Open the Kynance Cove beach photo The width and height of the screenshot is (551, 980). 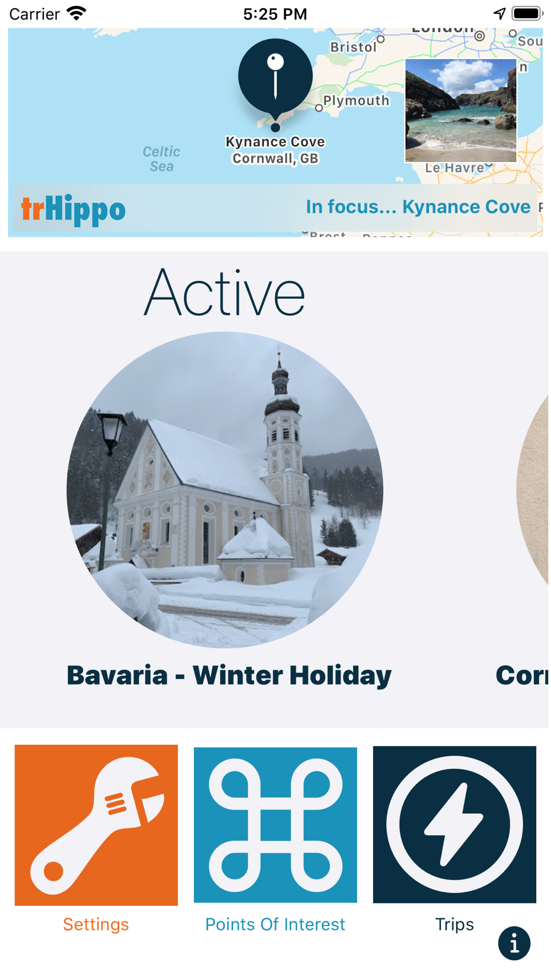tap(461, 110)
